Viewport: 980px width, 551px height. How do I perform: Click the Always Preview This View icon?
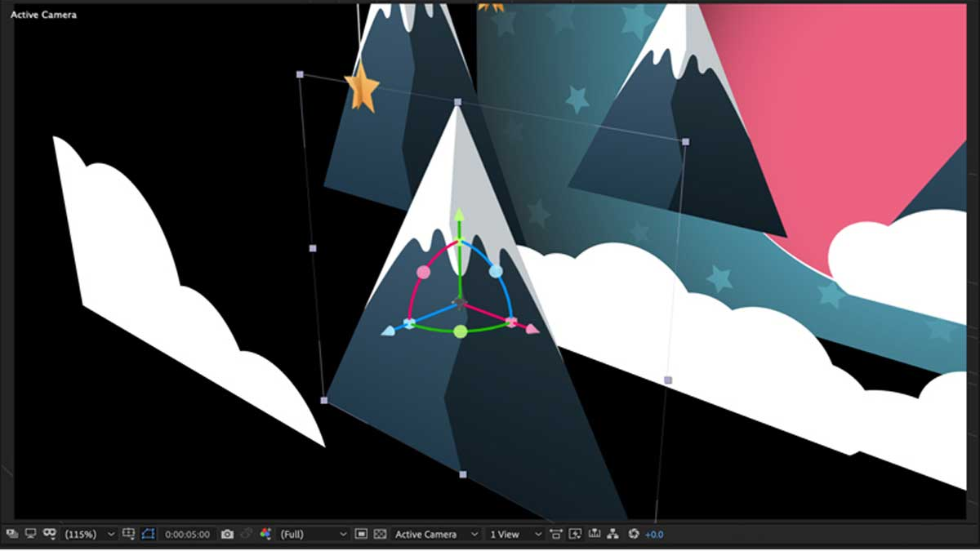pyautogui.click(x=11, y=534)
